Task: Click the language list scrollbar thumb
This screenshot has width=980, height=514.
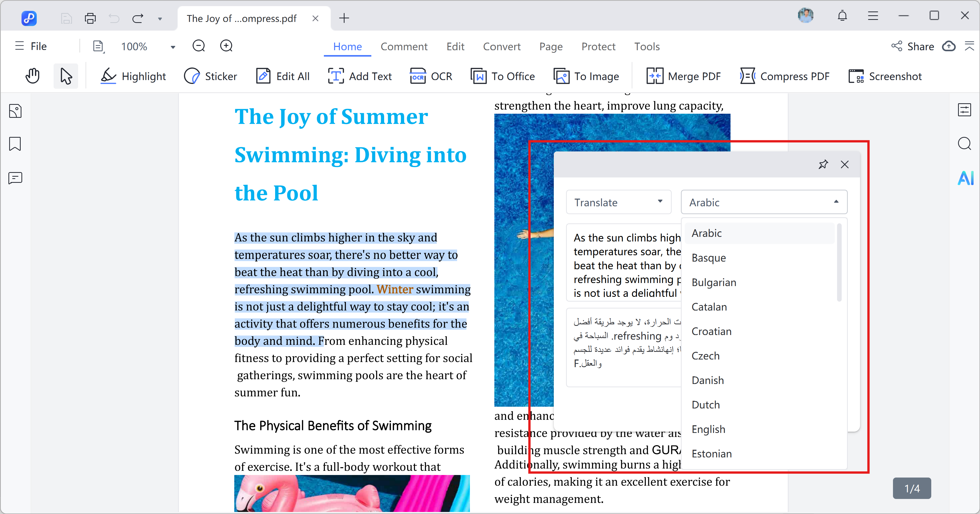Action: [839, 262]
